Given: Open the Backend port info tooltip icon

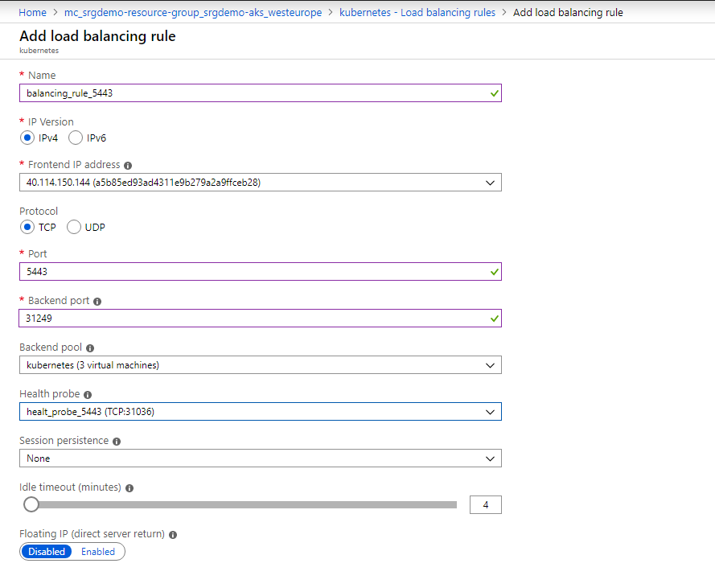Looking at the screenshot, I should [97, 300].
